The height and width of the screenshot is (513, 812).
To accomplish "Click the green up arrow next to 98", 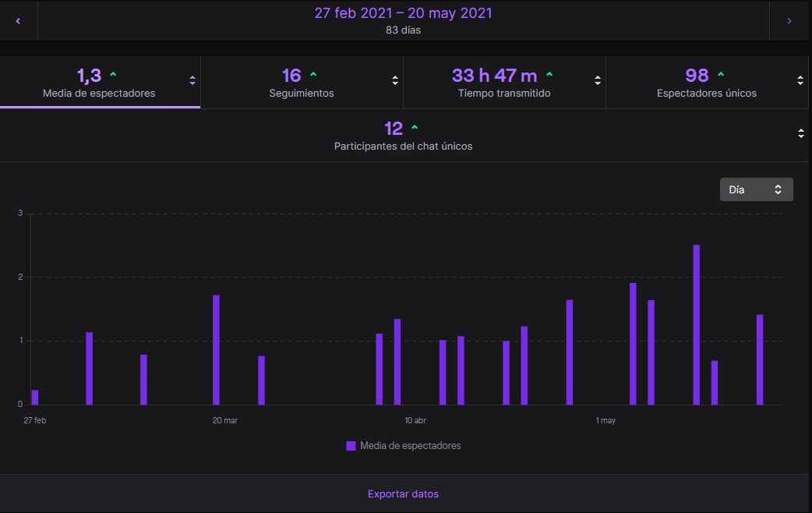I will pyautogui.click(x=721, y=75).
